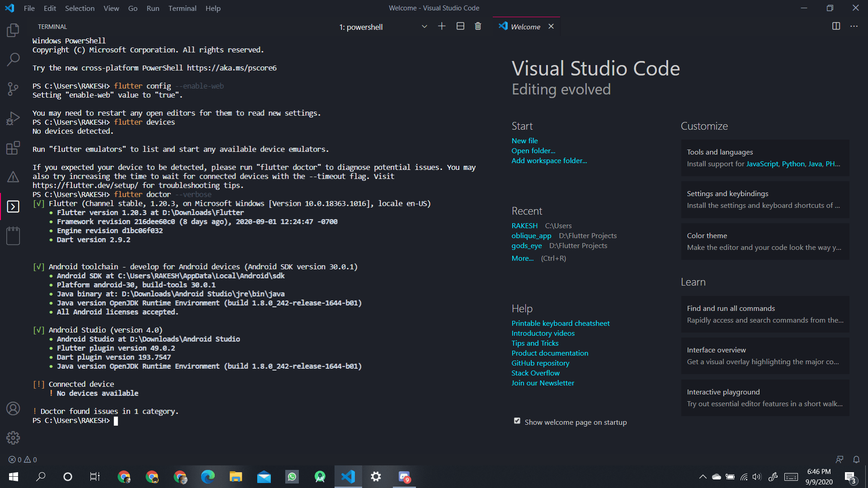Open the Source Control view
Viewport: 868px width, 488px height.
coord(13,89)
